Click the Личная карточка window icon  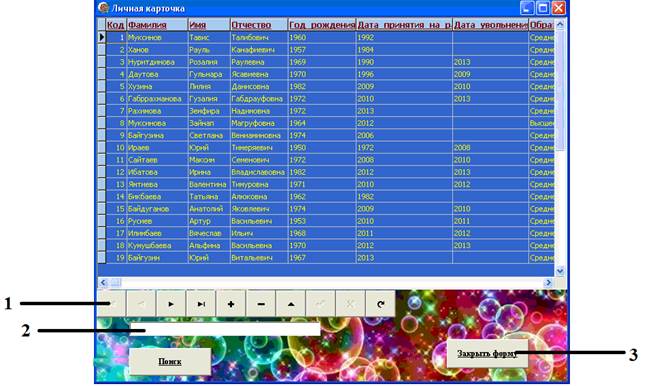[x=103, y=7]
